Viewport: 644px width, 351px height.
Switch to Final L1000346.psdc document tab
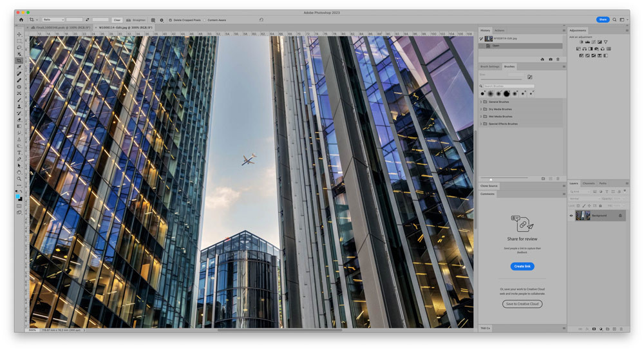[63, 28]
